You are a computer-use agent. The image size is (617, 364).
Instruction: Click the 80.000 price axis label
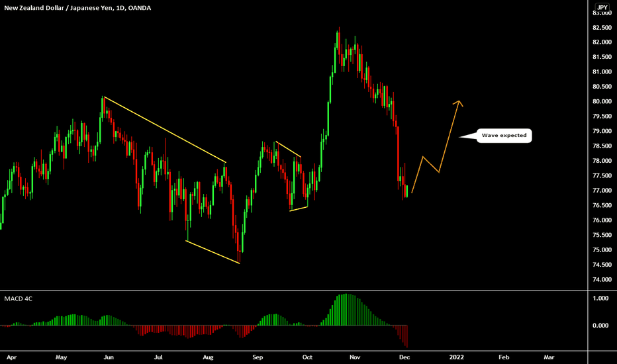602,101
